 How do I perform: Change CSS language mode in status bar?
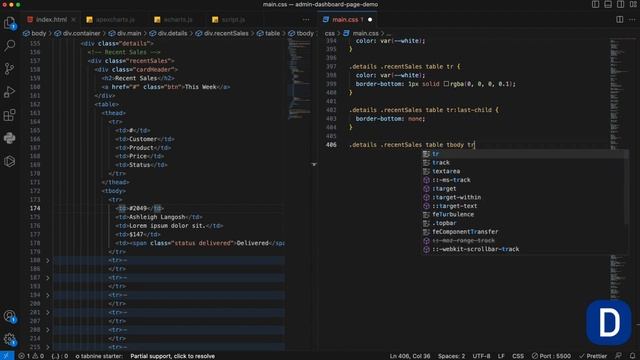pyautogui.click(x=518, y=356)
